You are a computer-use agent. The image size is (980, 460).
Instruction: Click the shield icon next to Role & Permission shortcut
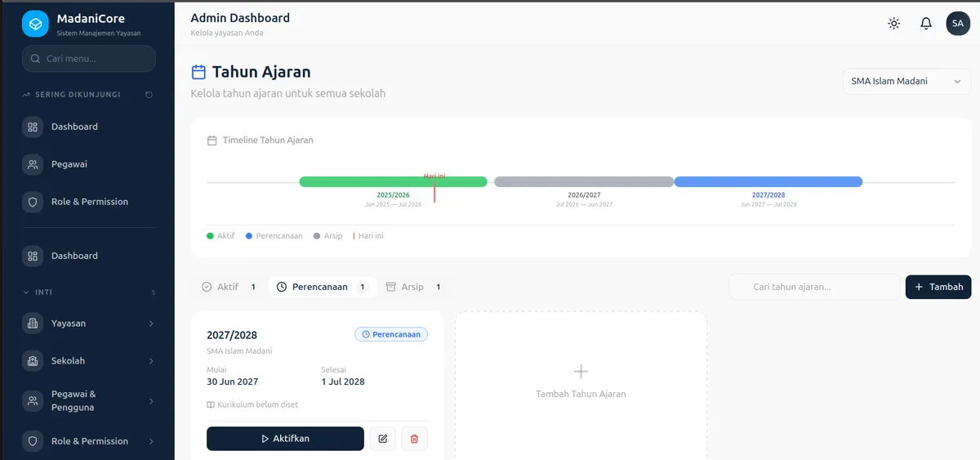[33, 202]
